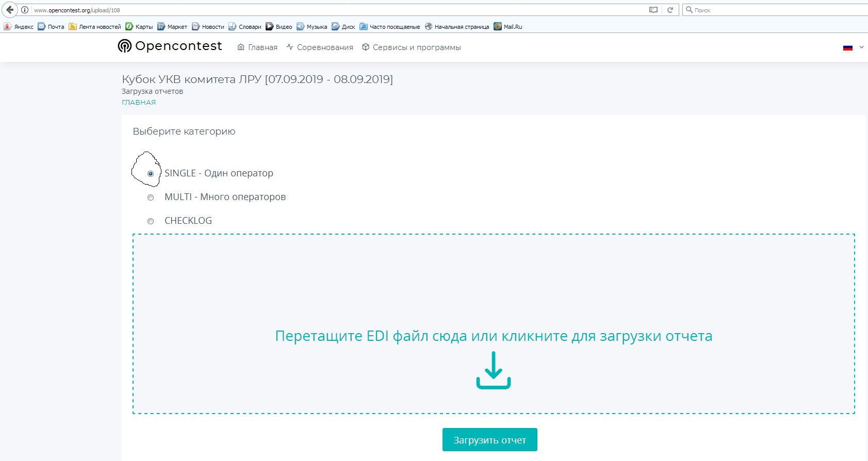
Task: Select MULTI - Много операторов radio button
Action: pos(151,197)
